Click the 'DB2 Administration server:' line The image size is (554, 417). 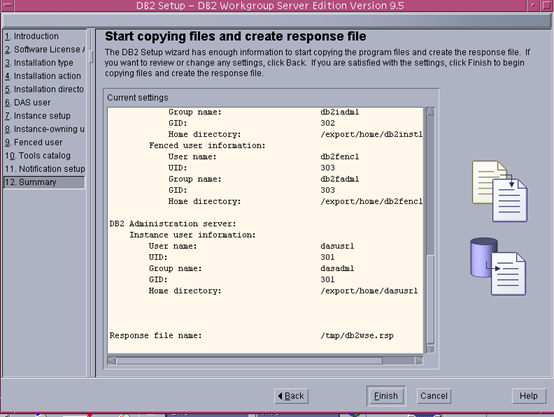172,224
